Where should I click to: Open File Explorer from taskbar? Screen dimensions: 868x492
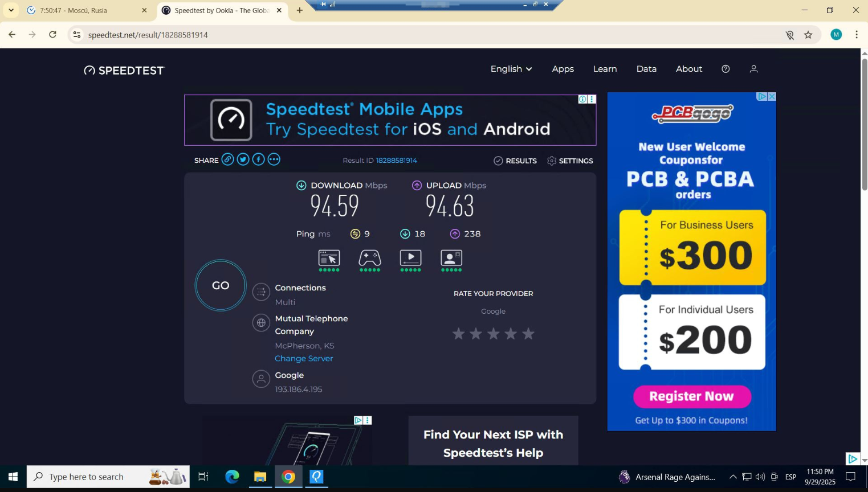(x=260, y=477)
